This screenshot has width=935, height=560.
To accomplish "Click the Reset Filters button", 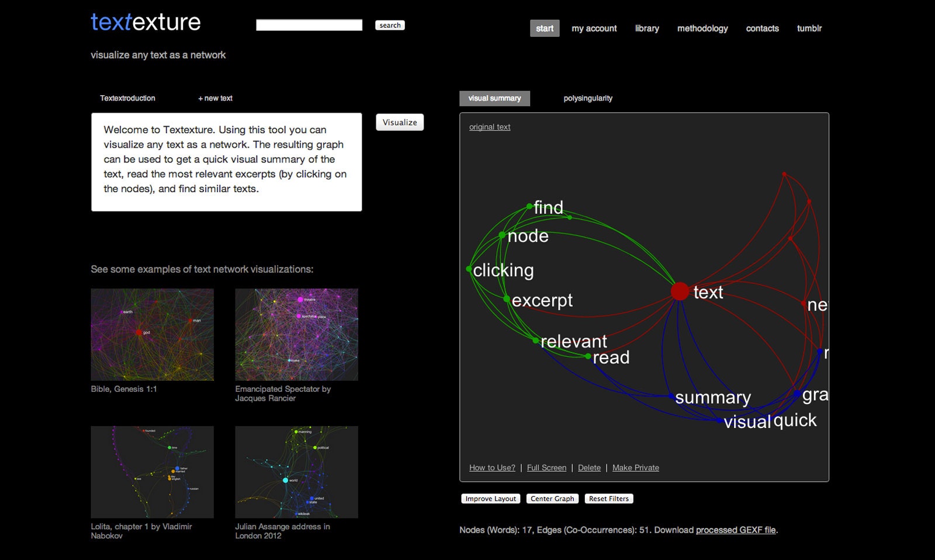I will (x=609, y=499).
